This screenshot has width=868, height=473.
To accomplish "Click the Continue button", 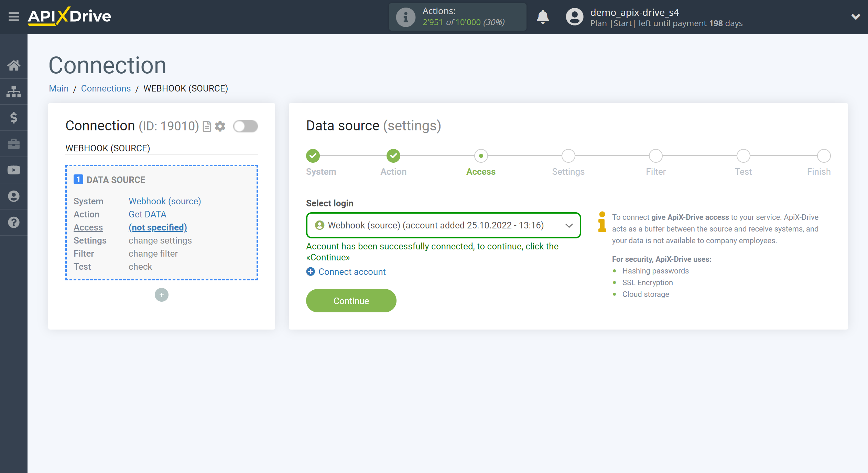I will click(x=351, y=301).
